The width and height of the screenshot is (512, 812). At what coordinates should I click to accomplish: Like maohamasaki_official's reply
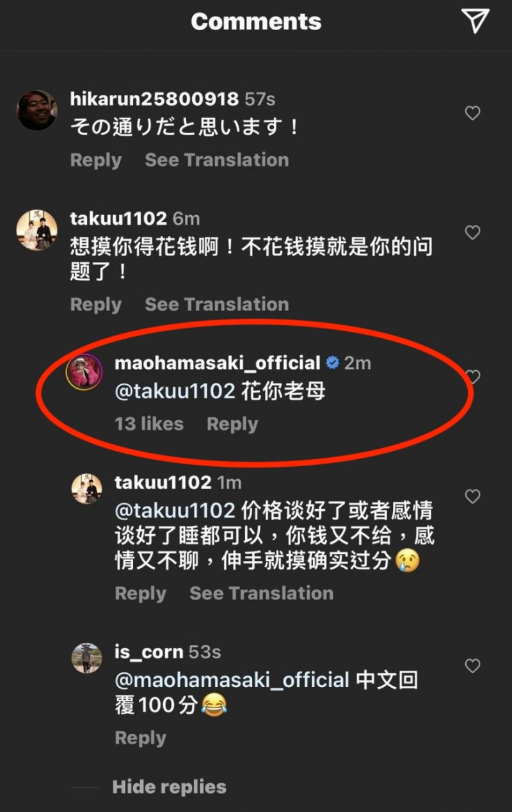(x=472, y=378)
